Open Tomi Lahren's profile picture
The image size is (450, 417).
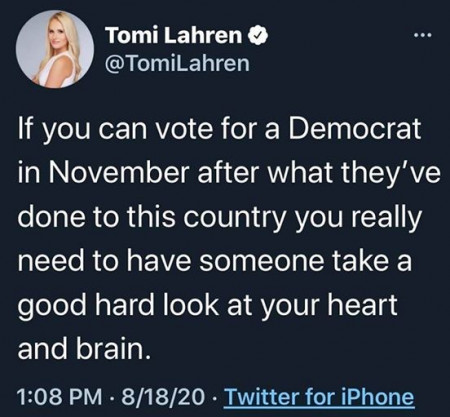55,49
